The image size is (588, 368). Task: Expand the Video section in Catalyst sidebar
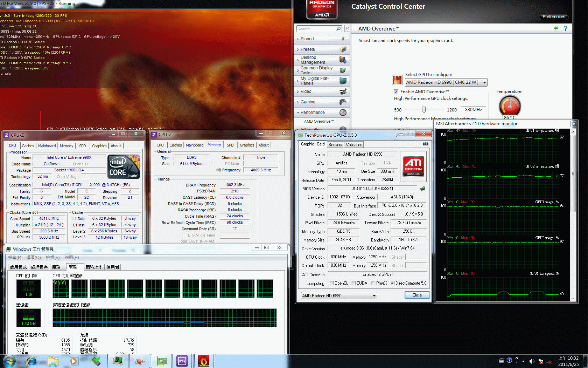click(321, 91)
